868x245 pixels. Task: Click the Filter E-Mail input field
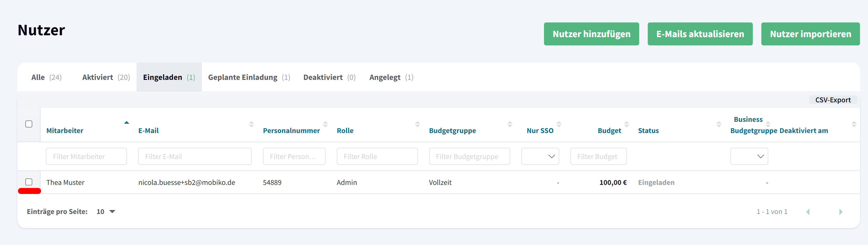coord(194,156)
